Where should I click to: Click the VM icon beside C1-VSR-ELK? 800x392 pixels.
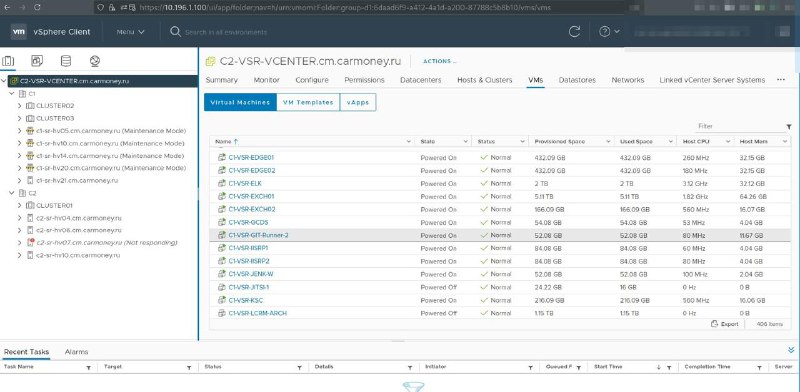(221, 183)
